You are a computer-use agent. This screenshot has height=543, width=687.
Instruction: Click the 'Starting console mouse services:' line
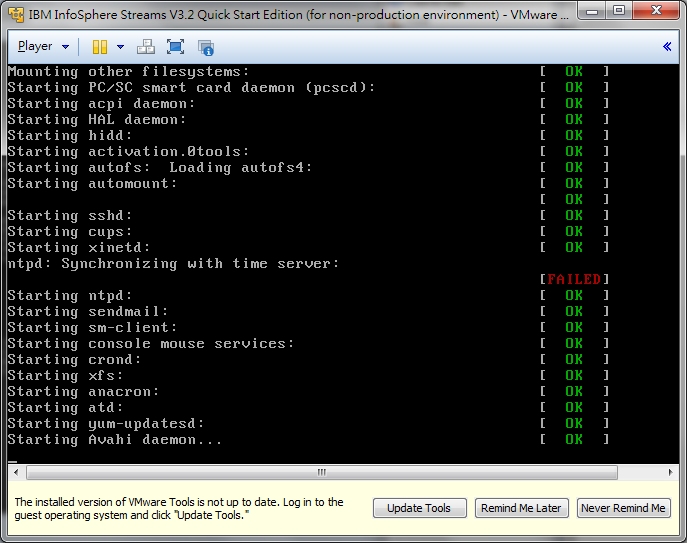[151, 344]
